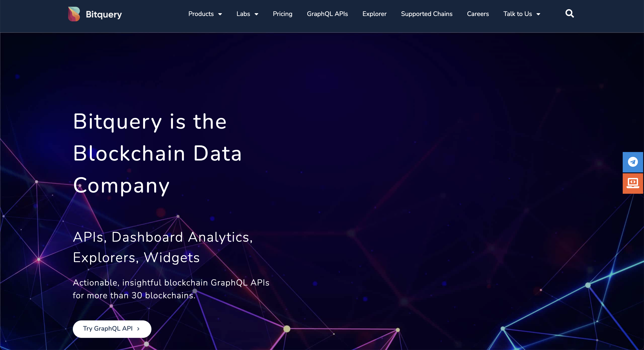Click the GraphQL APIs nav icon
The height and width of the screenshot is (350, 644).
[328, 14]
